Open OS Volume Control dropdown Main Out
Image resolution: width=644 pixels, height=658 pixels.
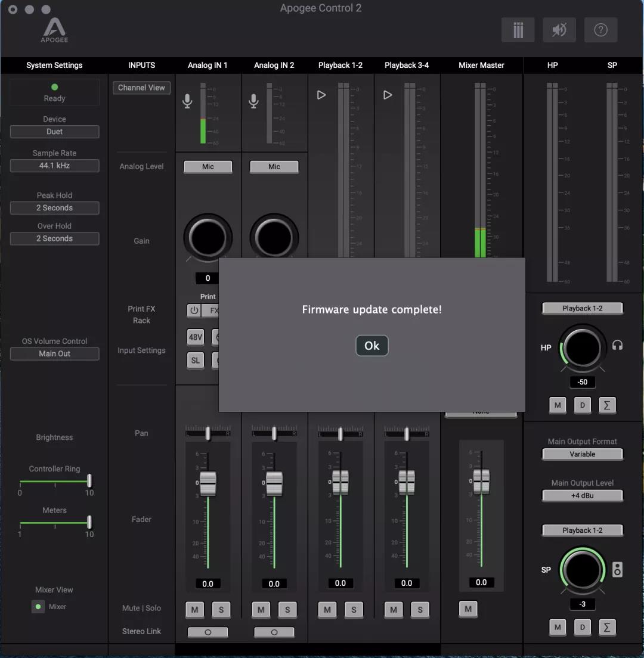click(55, 354)
